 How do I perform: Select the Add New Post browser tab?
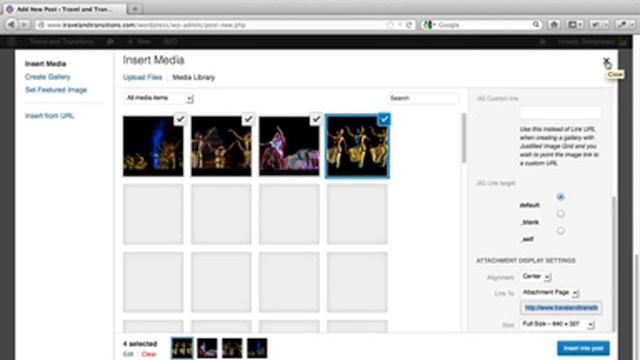pos(64,9)
